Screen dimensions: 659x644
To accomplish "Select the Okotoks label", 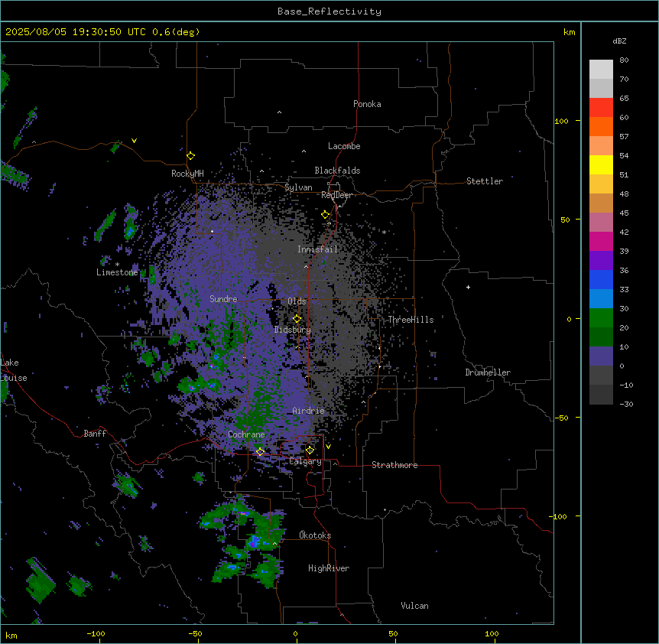I will click(315, 535).
